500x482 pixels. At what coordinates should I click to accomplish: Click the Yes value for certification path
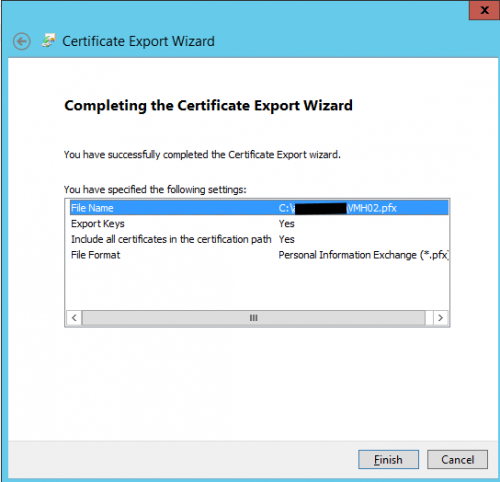(286, 239)
